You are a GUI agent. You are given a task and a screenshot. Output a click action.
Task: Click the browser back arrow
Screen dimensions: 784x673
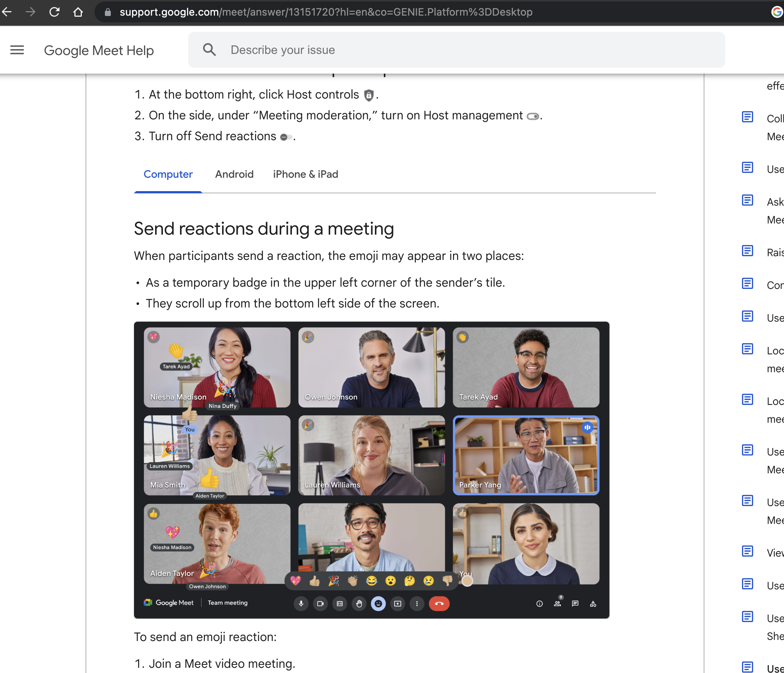(7, 12)
